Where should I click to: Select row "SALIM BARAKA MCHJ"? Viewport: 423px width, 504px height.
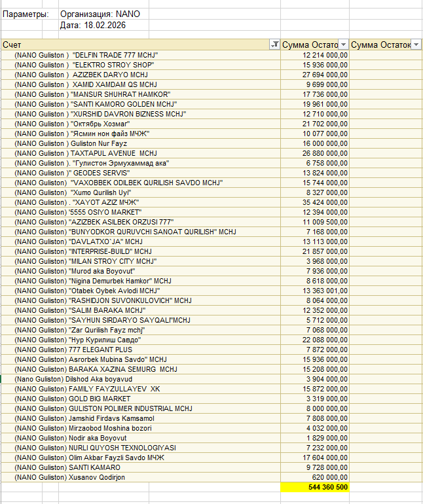pyautogui.click(x=141, y=310)
